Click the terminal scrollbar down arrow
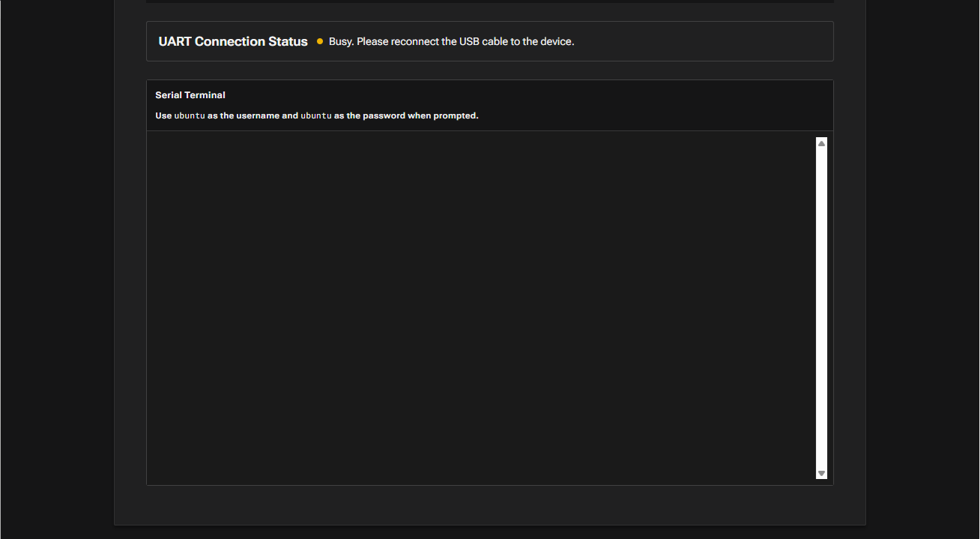This screenshot has width=980, height=539. 821,473
